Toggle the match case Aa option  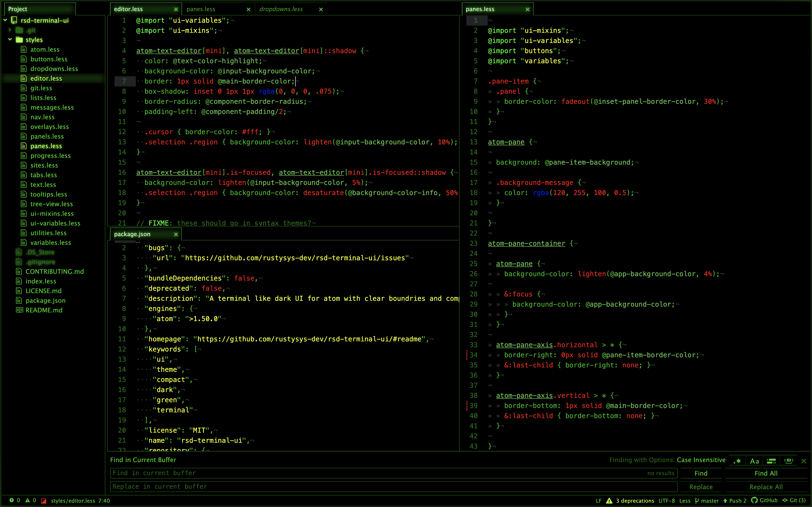[x=754, y=461]
